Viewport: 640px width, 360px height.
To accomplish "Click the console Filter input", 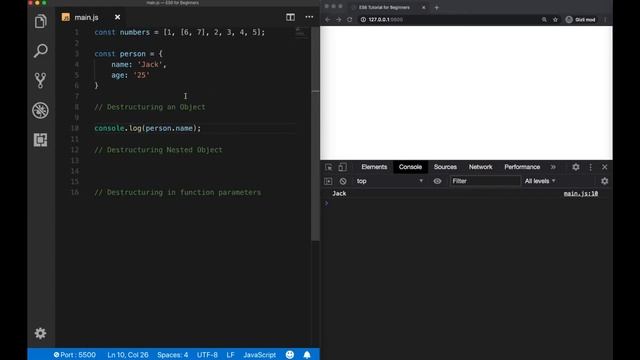I will (485, 181).
